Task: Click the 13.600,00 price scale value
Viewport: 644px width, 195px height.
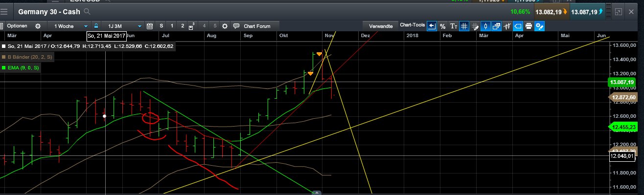Action: tap(624, 45)
